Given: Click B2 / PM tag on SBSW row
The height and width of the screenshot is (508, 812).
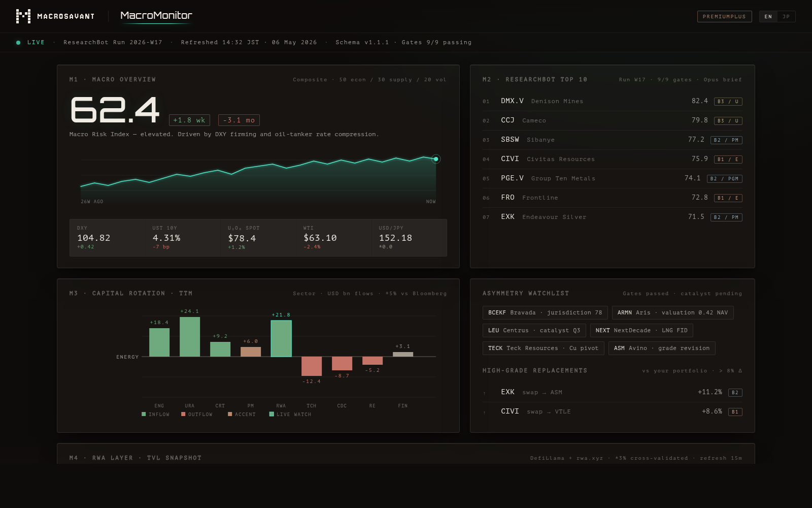Looking at the screenshot, I should pos(726,140).
